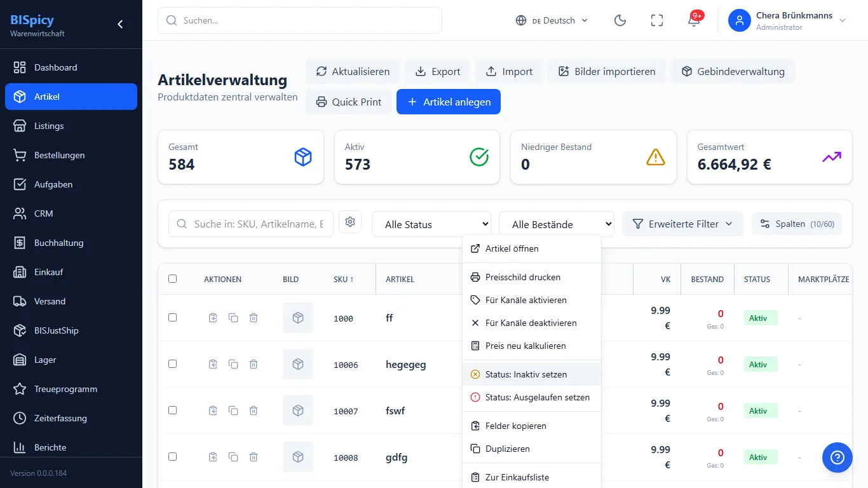868x488 pixels.
Task: Select Für Kanäle aktivieren
Action: 532,300
